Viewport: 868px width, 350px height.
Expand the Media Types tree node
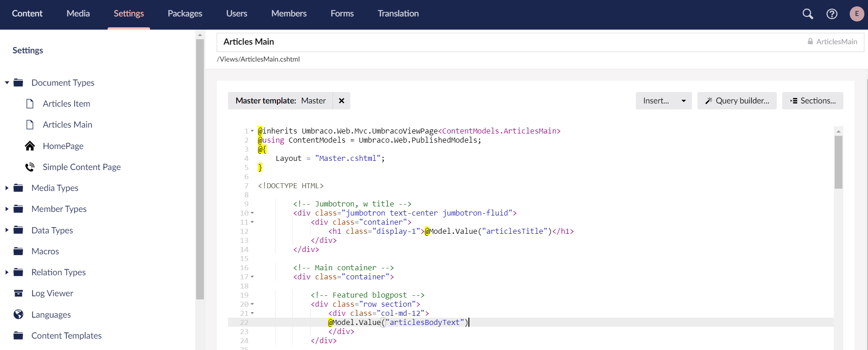pos(7,188)
